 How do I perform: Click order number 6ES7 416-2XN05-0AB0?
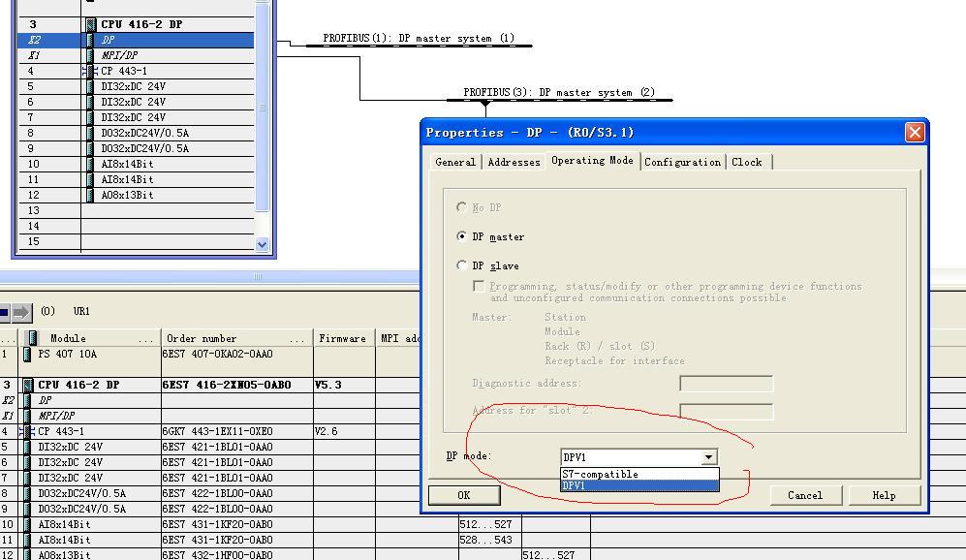coord(226,385)
